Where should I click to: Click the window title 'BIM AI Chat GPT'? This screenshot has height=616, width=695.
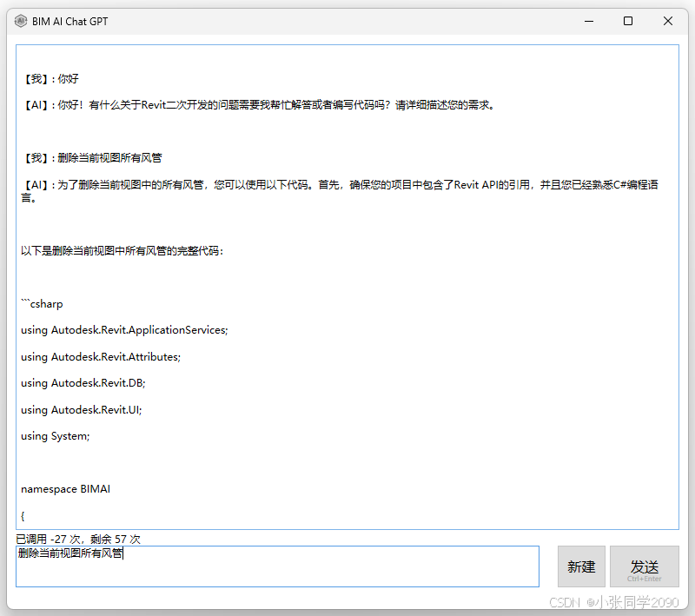tap(70, 21)
